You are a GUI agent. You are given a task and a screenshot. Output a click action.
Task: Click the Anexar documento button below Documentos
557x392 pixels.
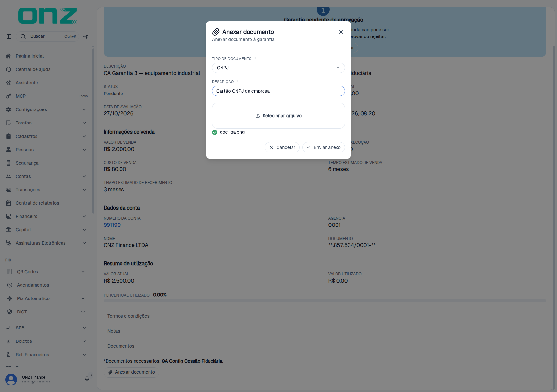(x=131, y=372)
